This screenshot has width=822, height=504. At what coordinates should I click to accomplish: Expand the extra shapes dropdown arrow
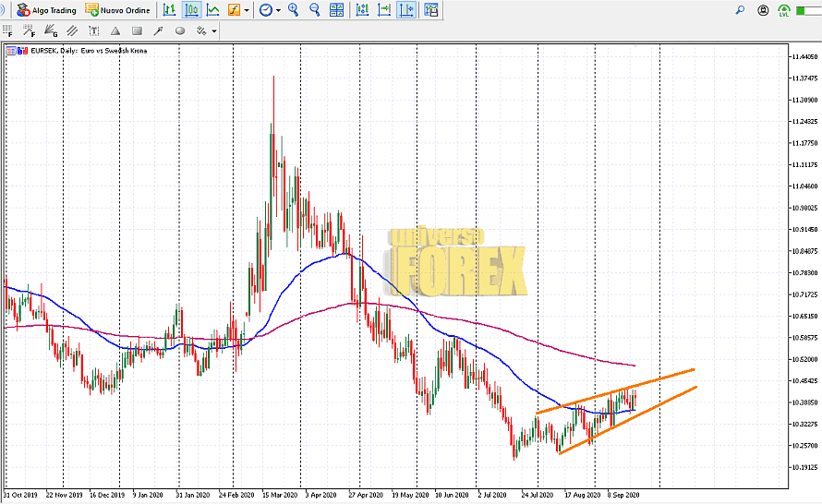coord(214,30)
